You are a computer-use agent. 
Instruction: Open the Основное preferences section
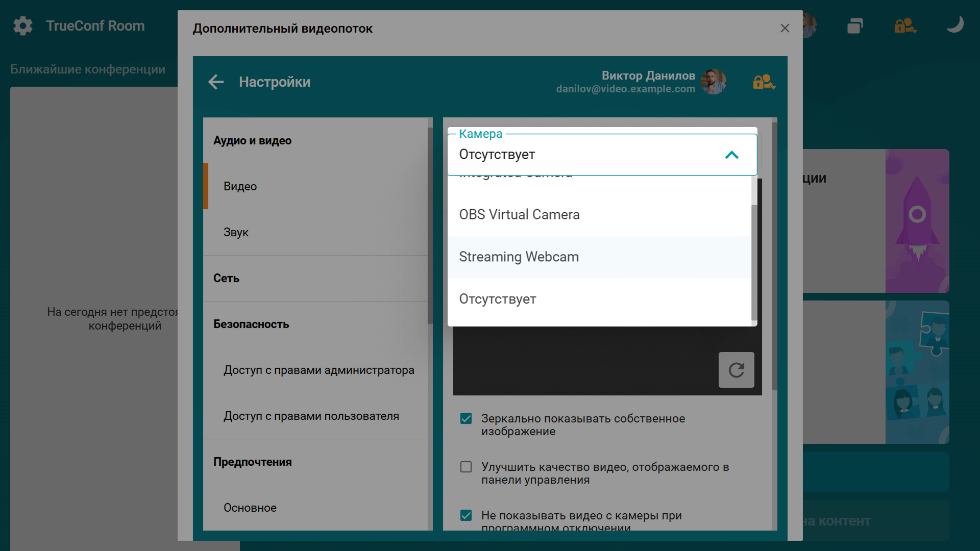pyautogui.click(x=315, y=508)
